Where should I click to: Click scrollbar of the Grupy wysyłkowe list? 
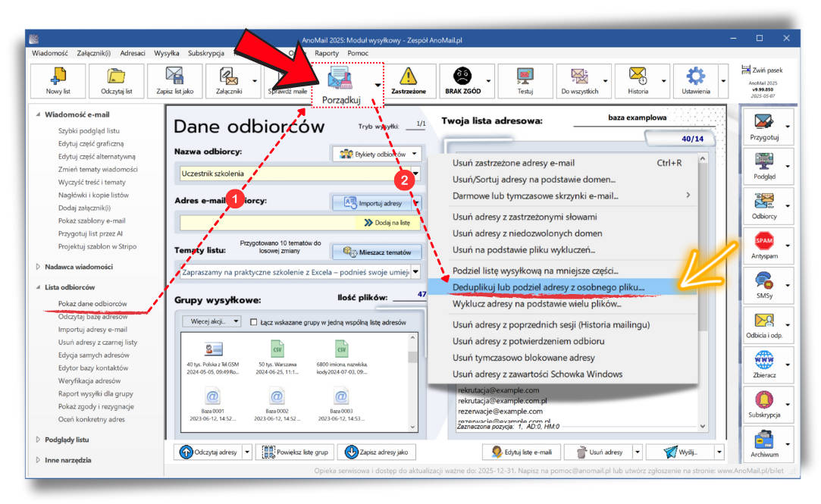click(412, 382)
